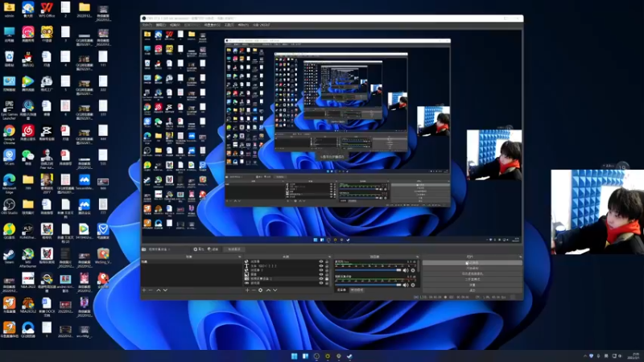Open the Help menu in OBS menu bar
Viewport: 644px width, 362px height.
tap(243, 25)
